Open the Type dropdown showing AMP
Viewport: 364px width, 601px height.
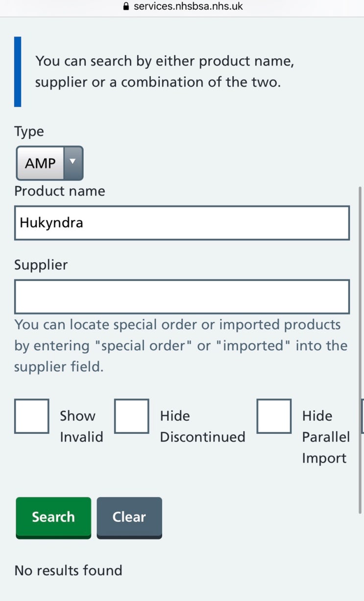click(49, 163)
